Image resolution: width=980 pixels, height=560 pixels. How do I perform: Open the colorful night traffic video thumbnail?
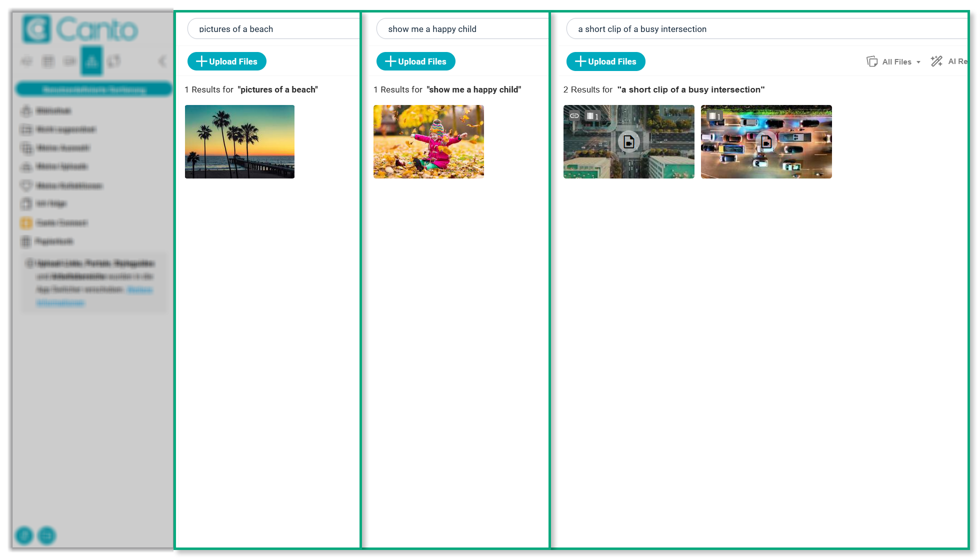coord(766,141)
